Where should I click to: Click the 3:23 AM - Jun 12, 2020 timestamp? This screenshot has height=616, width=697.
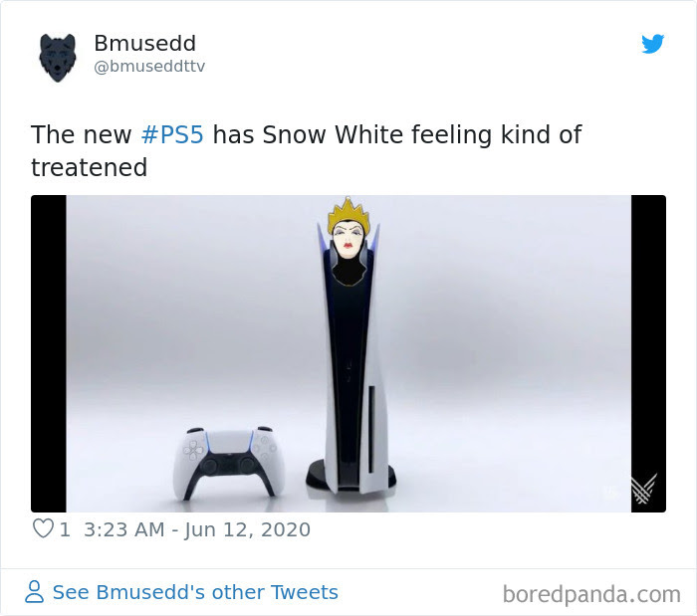(197, 529)
